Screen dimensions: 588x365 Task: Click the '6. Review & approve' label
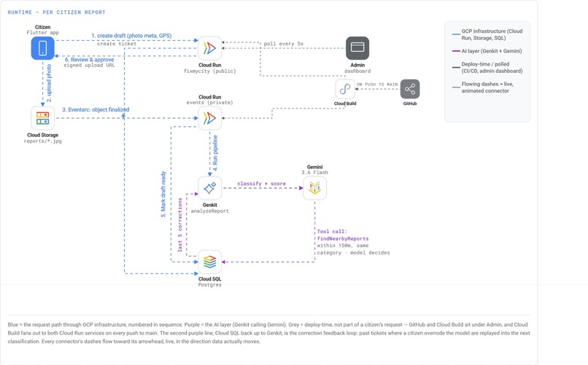(89, 60)
